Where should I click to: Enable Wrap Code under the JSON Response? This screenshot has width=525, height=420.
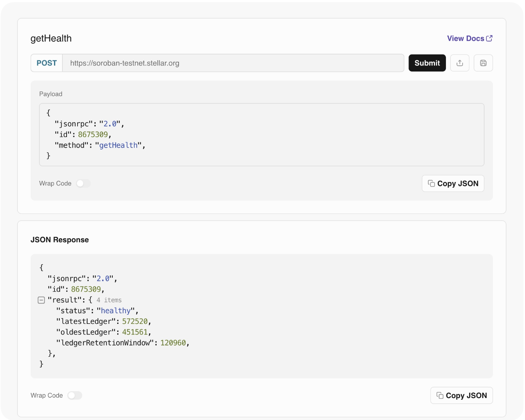[x=75, y=395]
